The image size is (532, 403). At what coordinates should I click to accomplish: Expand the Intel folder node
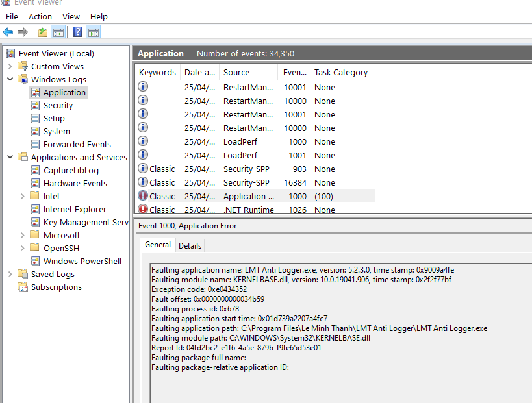click(22, 196)
